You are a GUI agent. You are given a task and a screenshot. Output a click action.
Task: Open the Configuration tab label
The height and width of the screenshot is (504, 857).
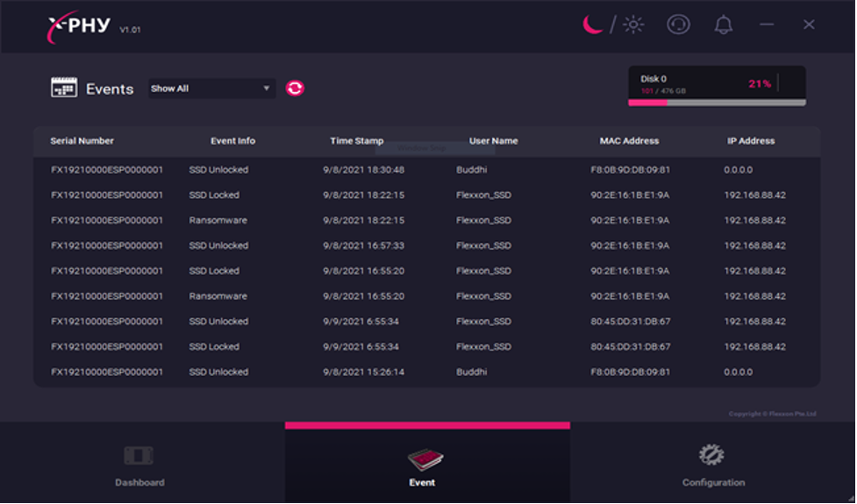tap(713, 483)
